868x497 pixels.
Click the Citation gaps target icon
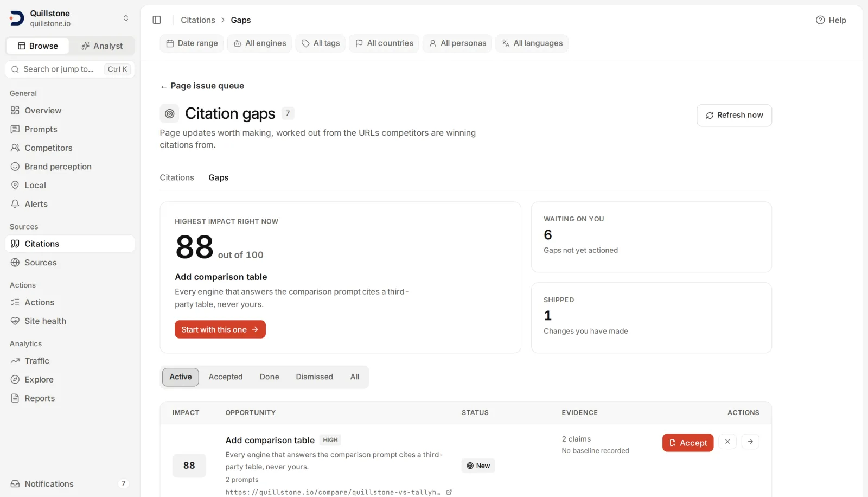coord(169,113)
